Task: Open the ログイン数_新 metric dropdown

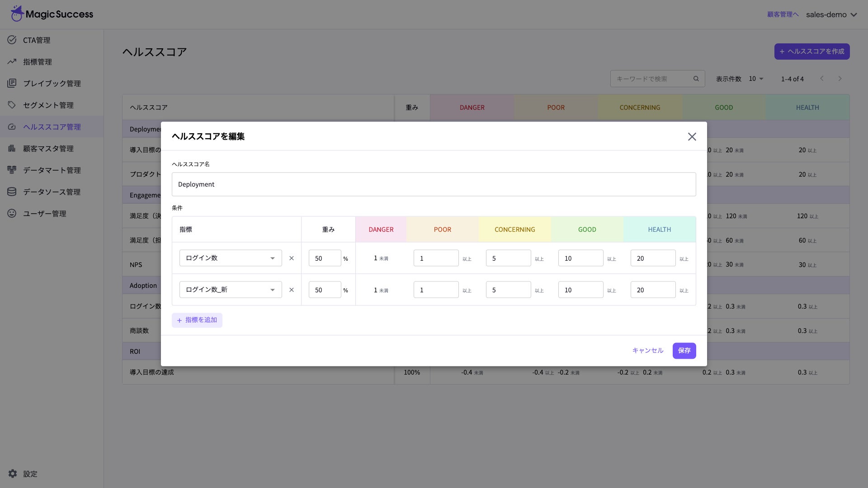Action: pyautogui.click(x=231, y=290)
